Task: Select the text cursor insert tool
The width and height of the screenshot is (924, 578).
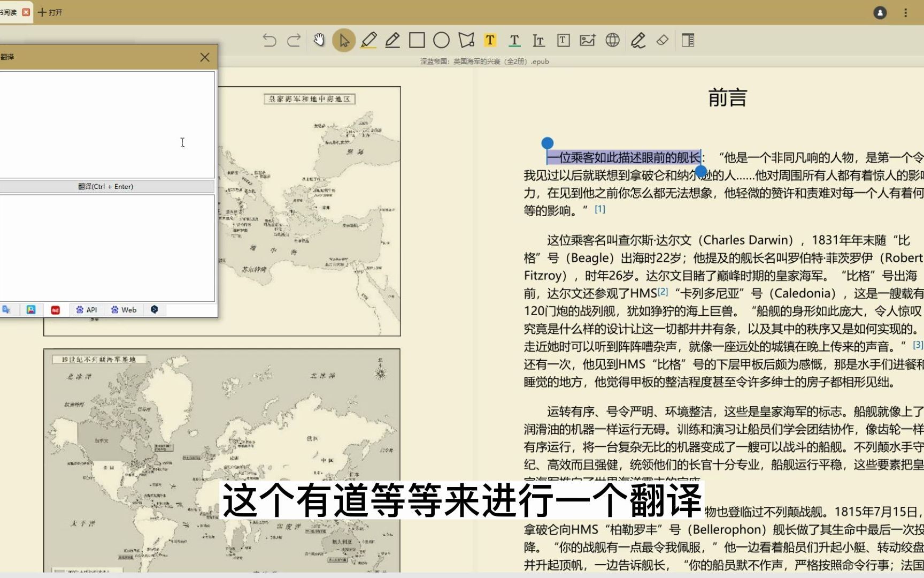Action: (x=538, y=40)
